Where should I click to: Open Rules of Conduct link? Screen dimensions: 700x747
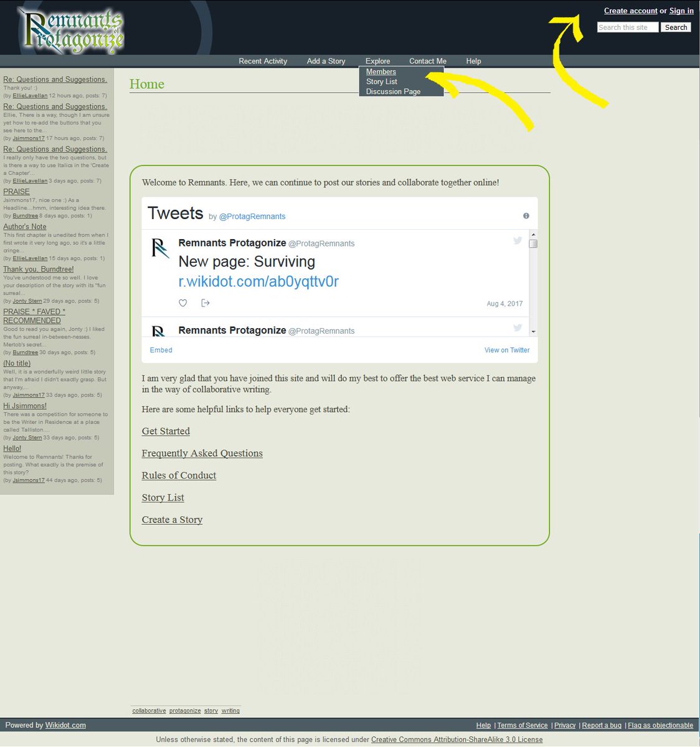[179, 475]
